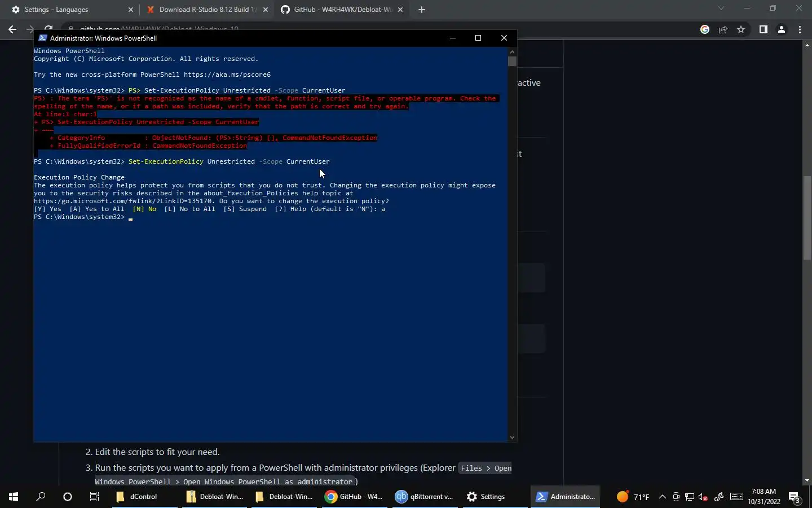
Task: Open weather widget showing 71°F
Action: tap(633, 497)
